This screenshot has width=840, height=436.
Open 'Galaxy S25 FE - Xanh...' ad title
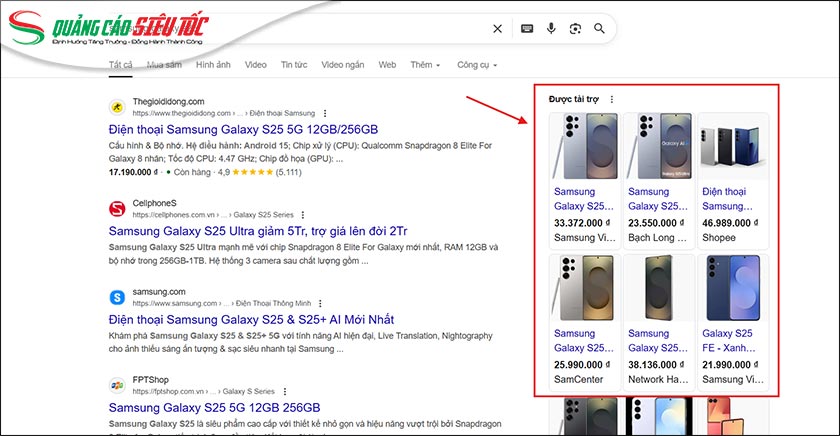pos(729,341)
